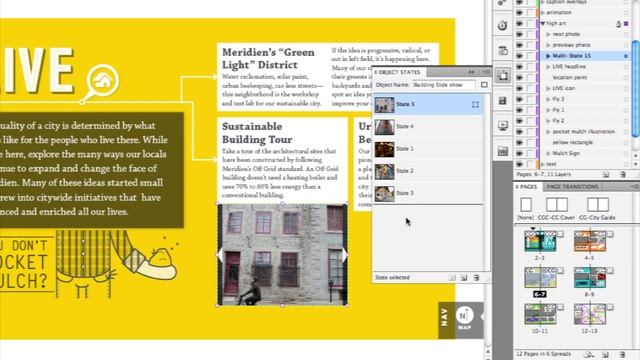This screenshot has height=360, width=640.
Task: Collapse Object States panel with double-arrow icon
Action: (x=471, y=72)
